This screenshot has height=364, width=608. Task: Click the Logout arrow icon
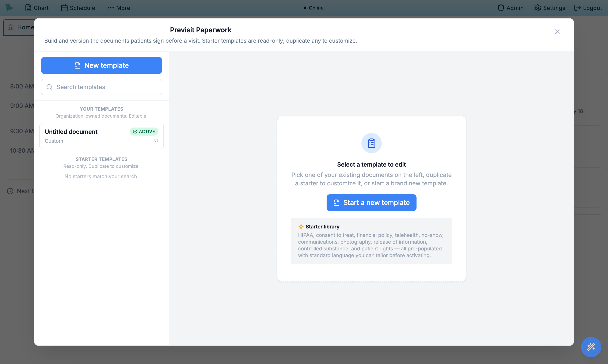pyautogui.click(x=577, y=8)
